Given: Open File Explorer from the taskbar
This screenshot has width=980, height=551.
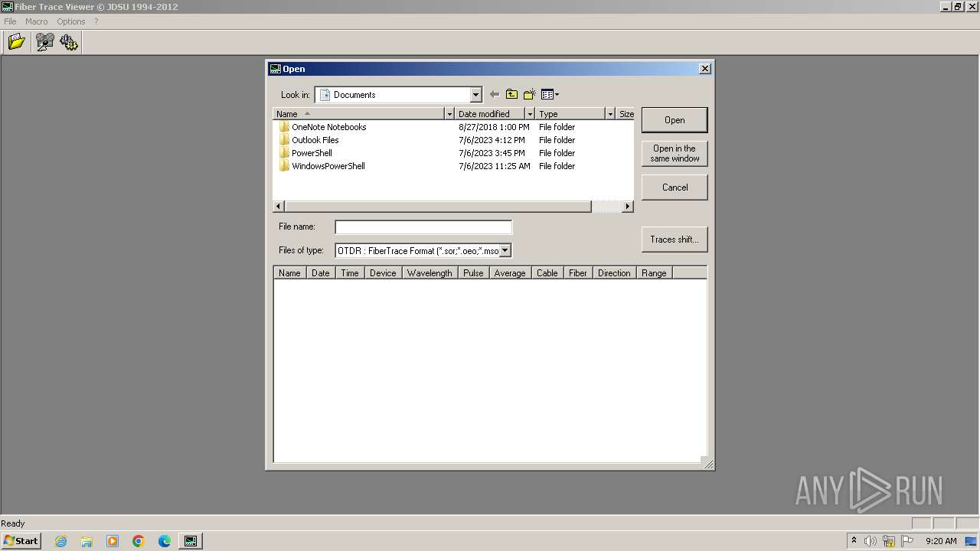Looking at the screenshot, I should pyautogui.click(x=87, y=541).
